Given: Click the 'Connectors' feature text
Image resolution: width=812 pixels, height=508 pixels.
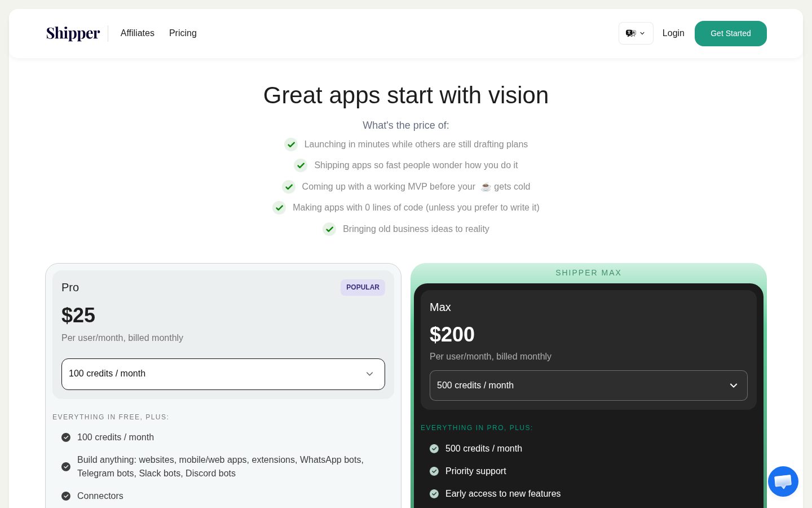Looking at the screenshot, I should pos(100,496).
